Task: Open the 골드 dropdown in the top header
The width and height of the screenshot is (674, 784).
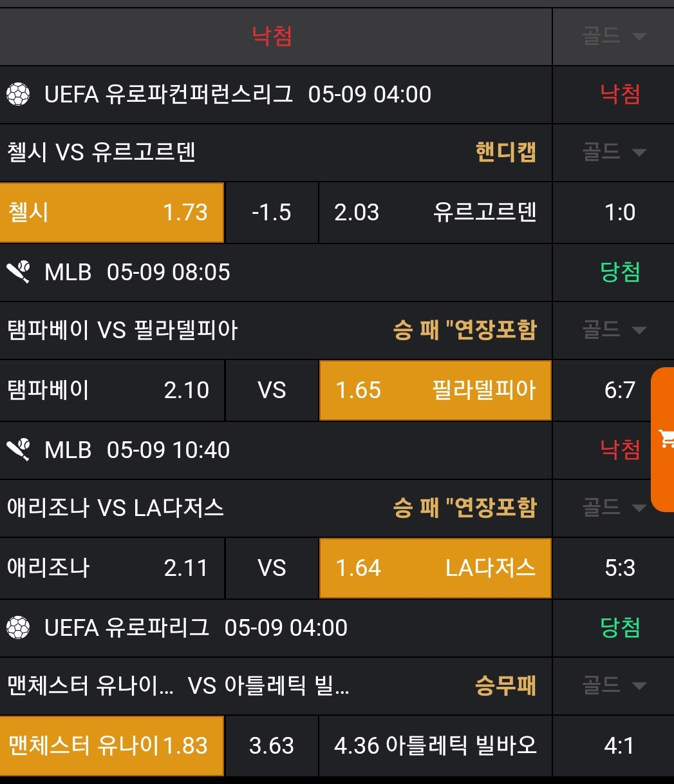Action: tap(613, 37)
